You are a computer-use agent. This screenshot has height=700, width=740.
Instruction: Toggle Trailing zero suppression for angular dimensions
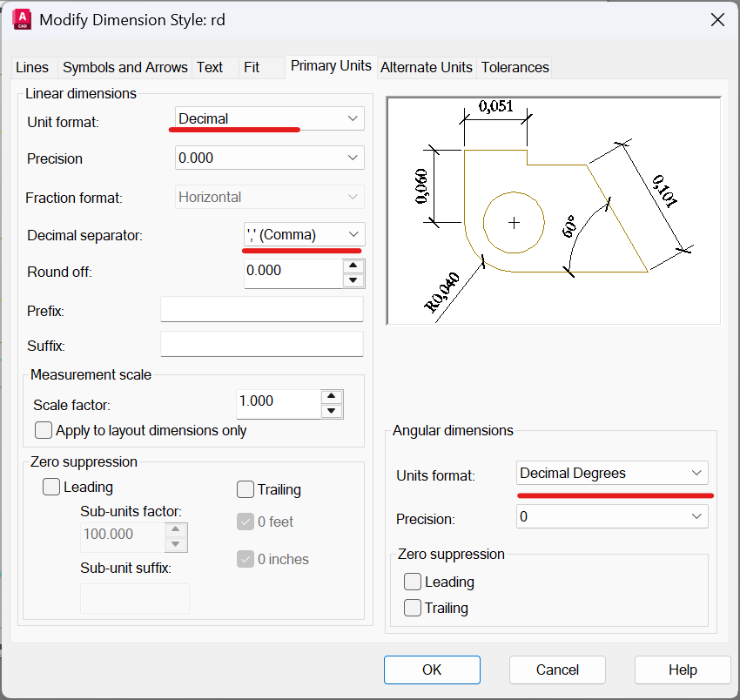click(x=413, y=608)
